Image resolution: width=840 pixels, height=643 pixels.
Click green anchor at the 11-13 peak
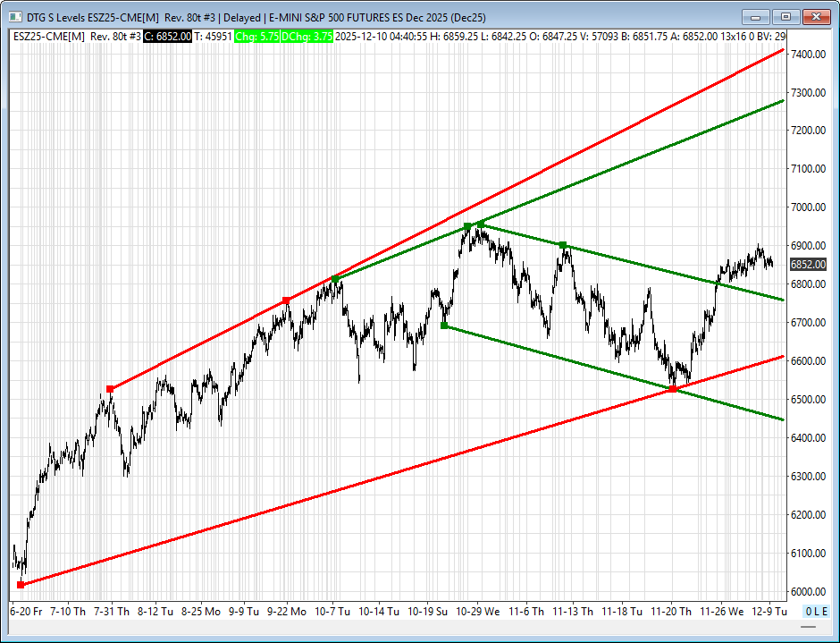pos(562,244)
